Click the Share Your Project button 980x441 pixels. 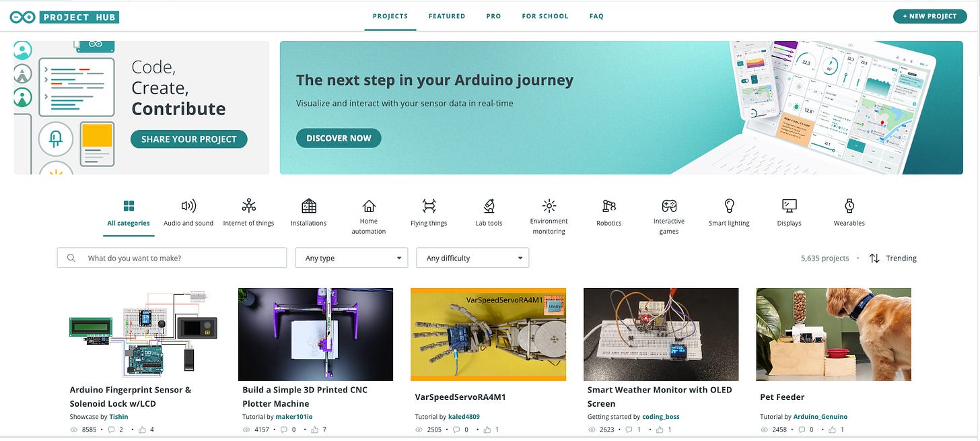(189, 139)
